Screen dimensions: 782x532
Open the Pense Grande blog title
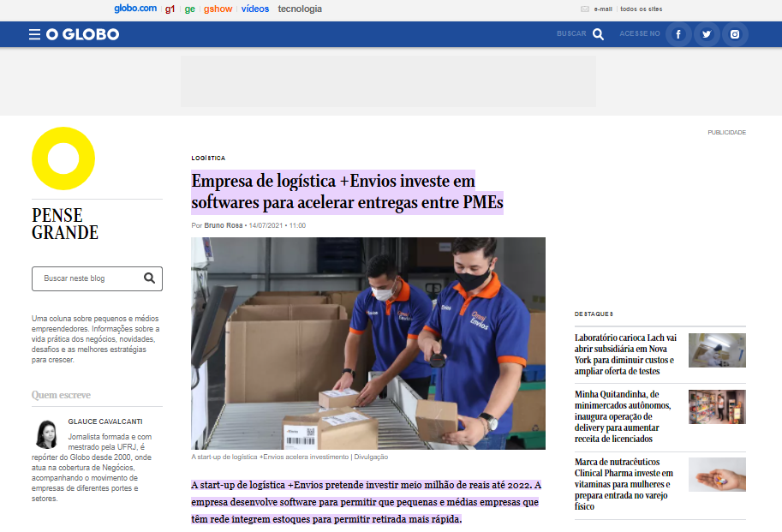(65, 224)
